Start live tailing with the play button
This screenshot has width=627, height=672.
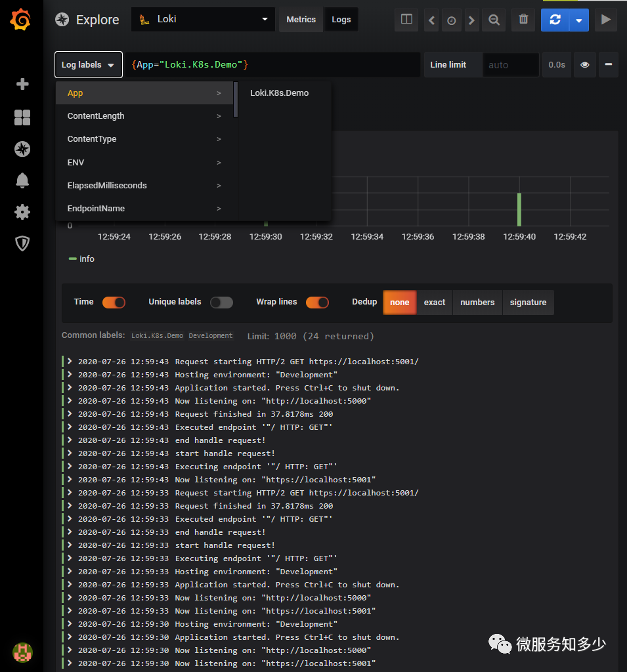coord(605,20)
